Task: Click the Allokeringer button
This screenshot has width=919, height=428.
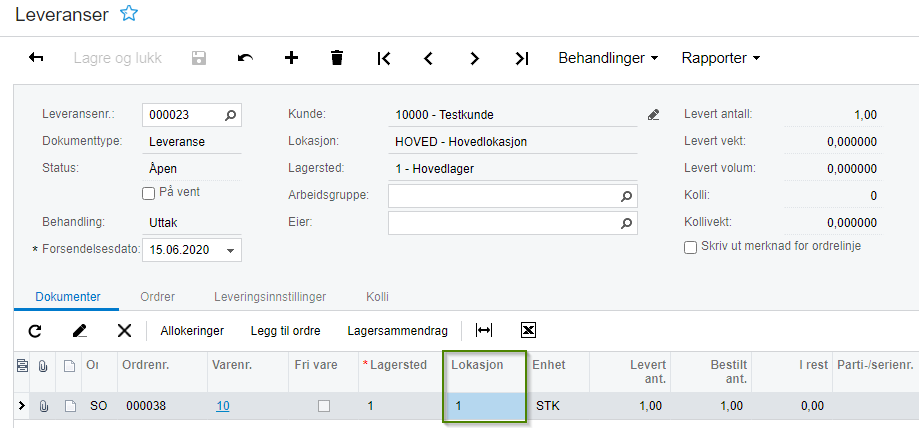Action: pos(192,330)
